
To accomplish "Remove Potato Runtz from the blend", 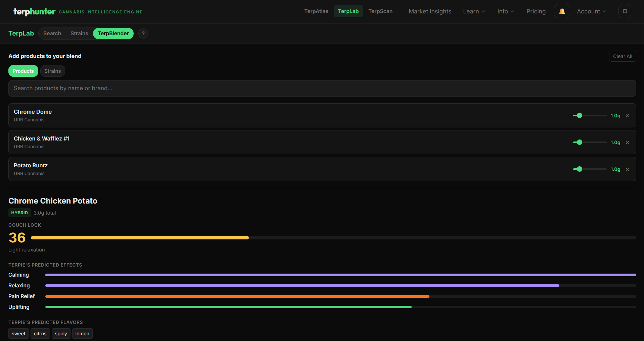I will [x=627, y=169].
